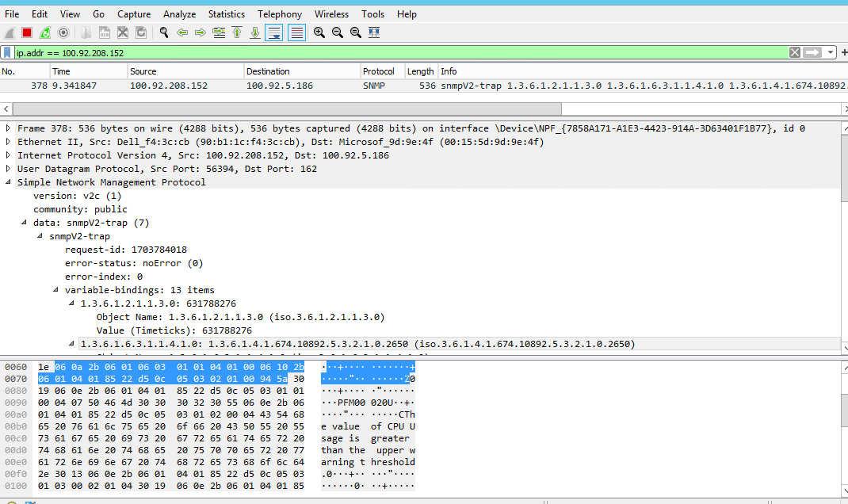This screenshot has width=848, height=504.
Task: Click the find packet magnifier icon
Action: [162, 32]
